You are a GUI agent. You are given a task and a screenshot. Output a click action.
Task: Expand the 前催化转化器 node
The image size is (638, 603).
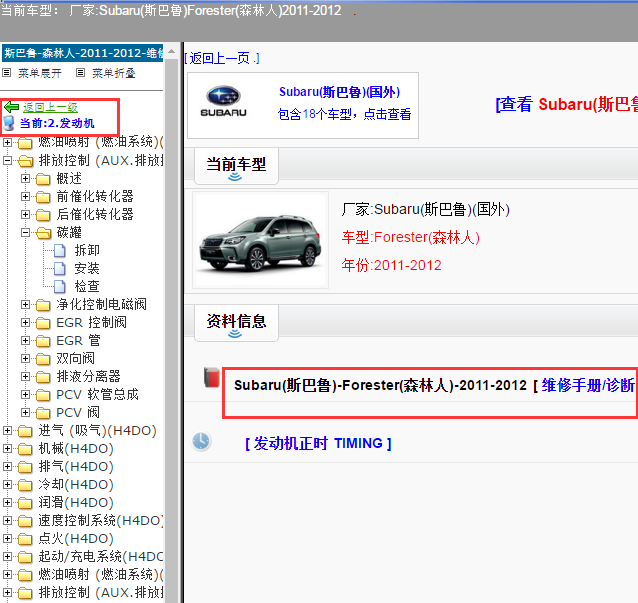25,197
